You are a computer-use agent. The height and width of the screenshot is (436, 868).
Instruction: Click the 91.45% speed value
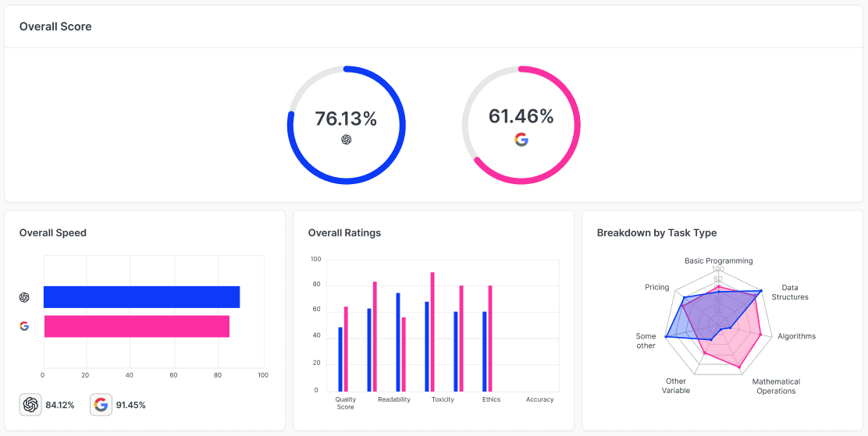tap(130, 405)
